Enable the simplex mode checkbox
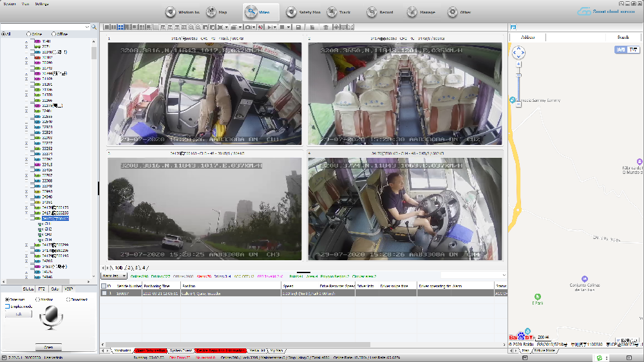Viewport: 644px width, 362px height. pyautogui.click(x=7, y=307)
